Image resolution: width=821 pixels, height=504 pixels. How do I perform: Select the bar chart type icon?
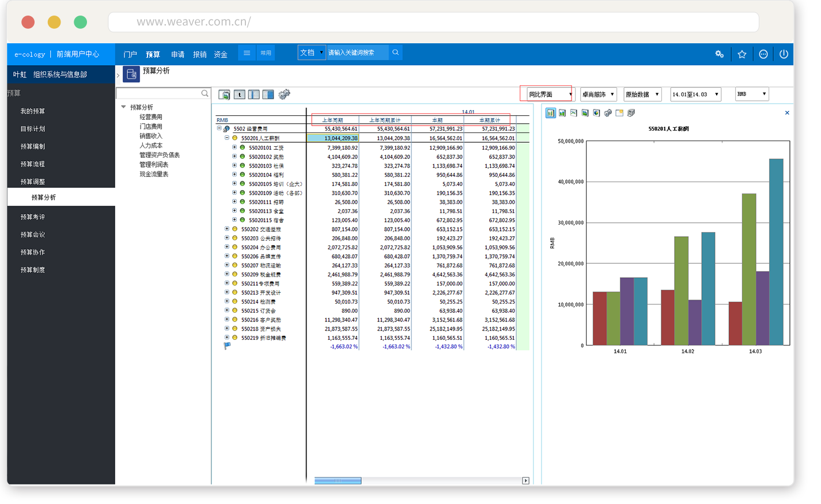tap(551, 113)
